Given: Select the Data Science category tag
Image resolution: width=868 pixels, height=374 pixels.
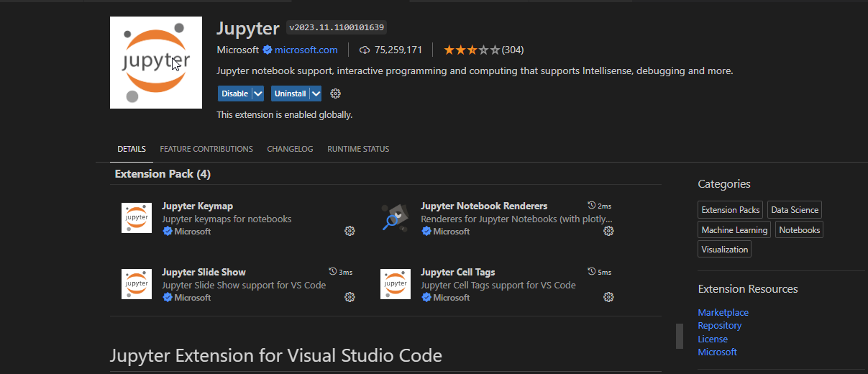Looking at the screenshot, I should coord(794,210).
